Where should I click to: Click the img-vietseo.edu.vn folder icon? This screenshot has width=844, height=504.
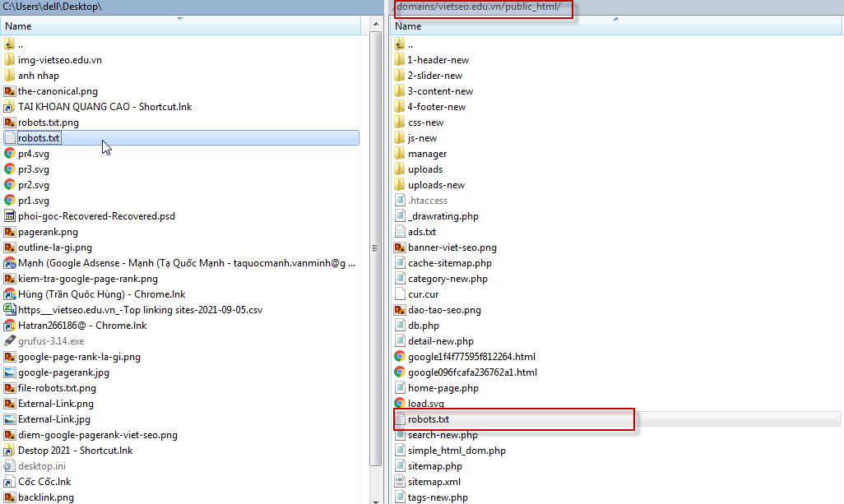pos(10,60)
